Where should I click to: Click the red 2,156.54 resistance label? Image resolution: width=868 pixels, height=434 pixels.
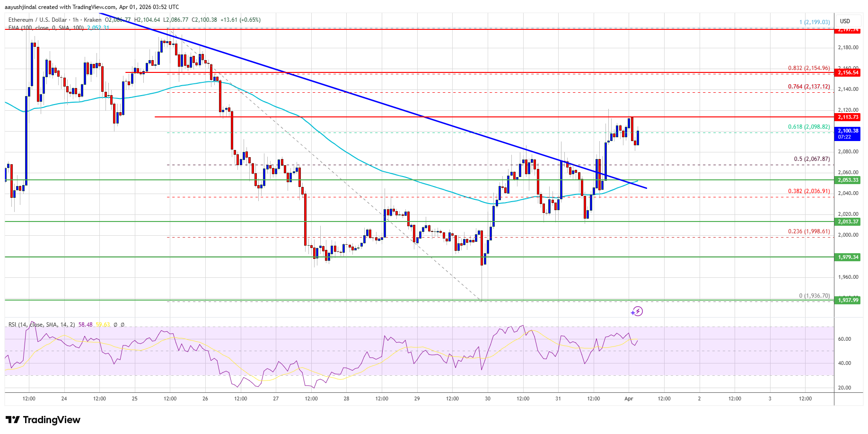coord(849,73)
